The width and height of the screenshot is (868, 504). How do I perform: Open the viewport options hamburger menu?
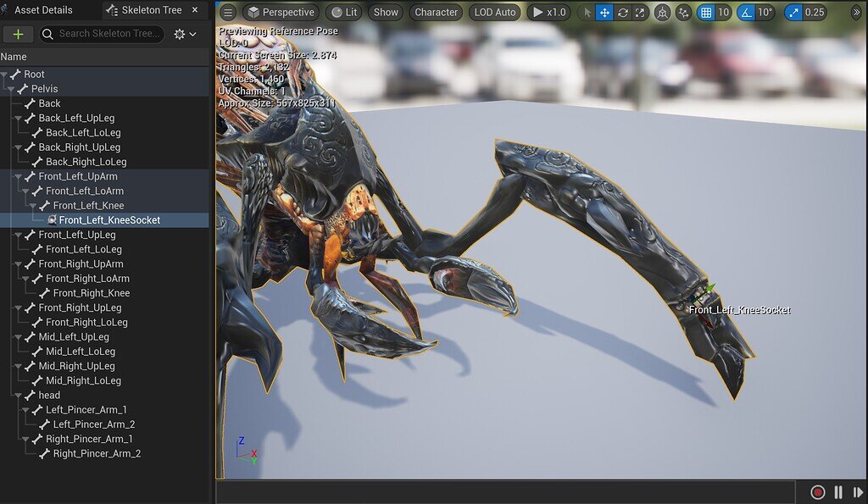pyautogui.click(x=228, y=12)
